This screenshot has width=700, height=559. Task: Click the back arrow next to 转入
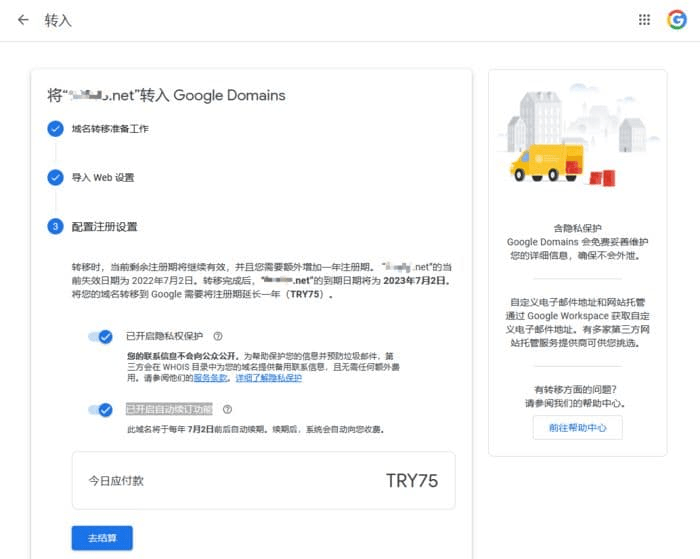23,20
